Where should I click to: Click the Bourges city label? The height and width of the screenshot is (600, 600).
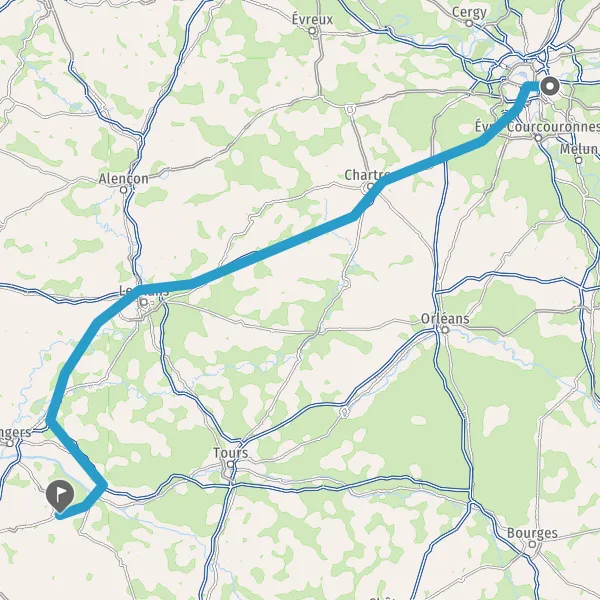532,533
